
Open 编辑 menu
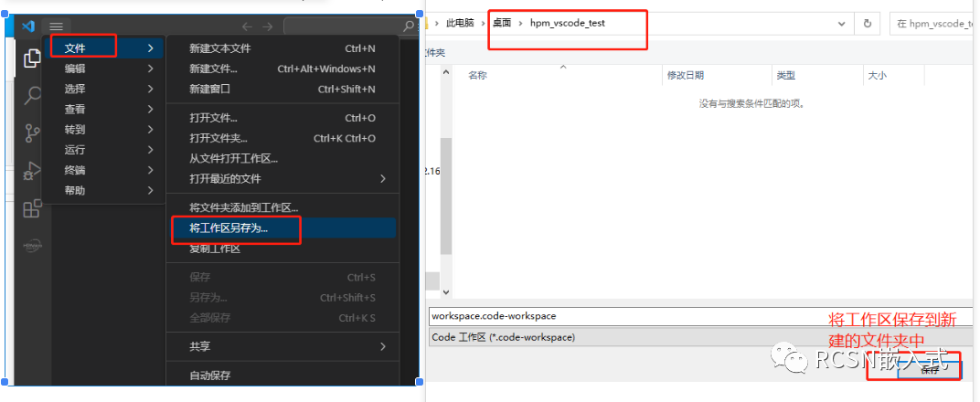[x=103, y=69]
